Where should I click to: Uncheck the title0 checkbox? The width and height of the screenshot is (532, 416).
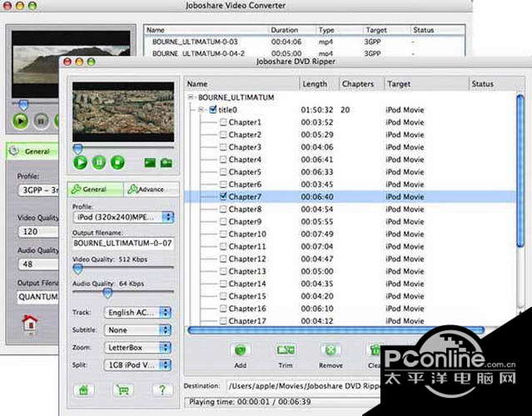click(213, 110)
